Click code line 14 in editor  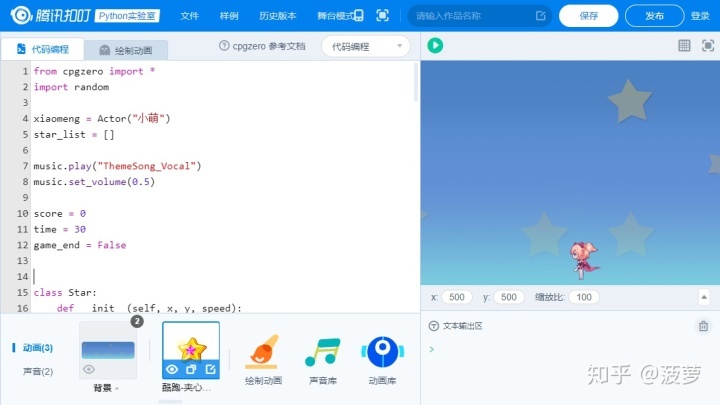[224, 276]
